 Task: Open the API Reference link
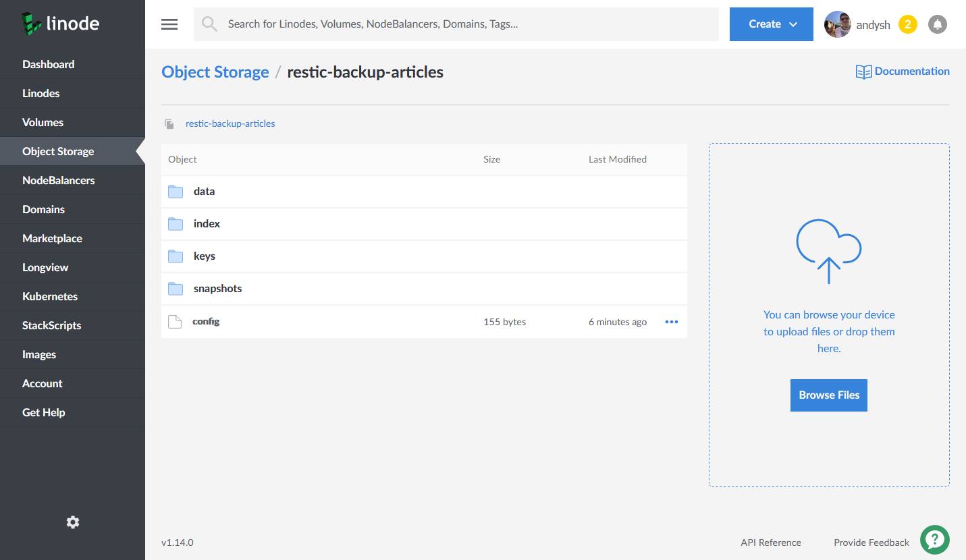point(770,542)
